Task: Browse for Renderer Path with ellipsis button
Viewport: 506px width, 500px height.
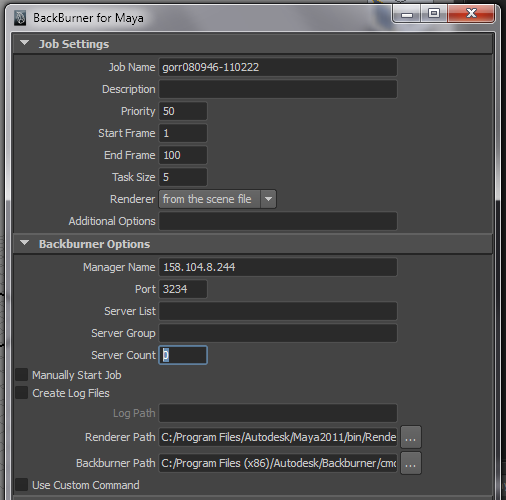Action: [411, 437]
